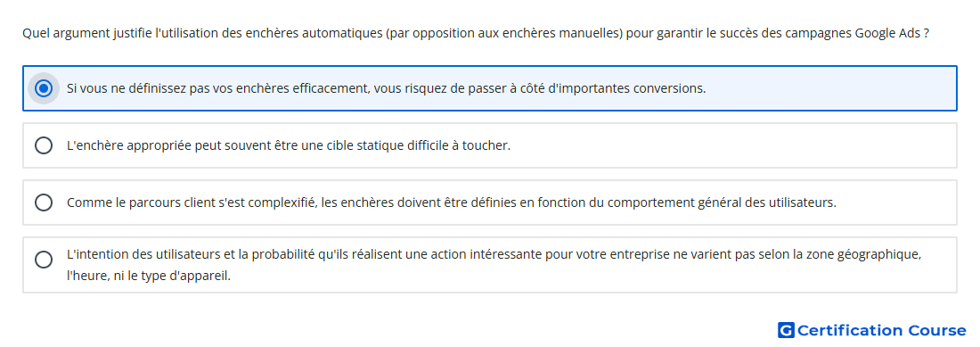This screenshot has height=347, width=980.
Task: Select radio for 'L'enchère appropriée' answer
Action: (x=44, y=145)
